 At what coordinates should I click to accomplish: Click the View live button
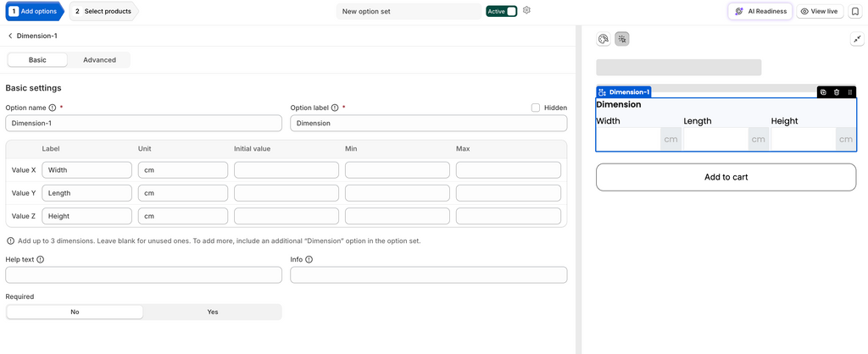click(820, 11)
